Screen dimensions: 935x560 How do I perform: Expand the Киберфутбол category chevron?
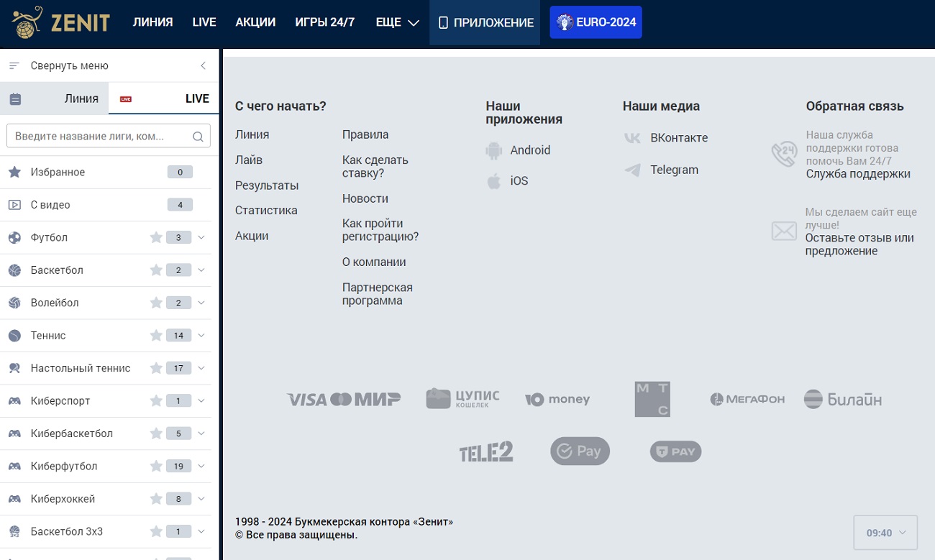[201, 467]
